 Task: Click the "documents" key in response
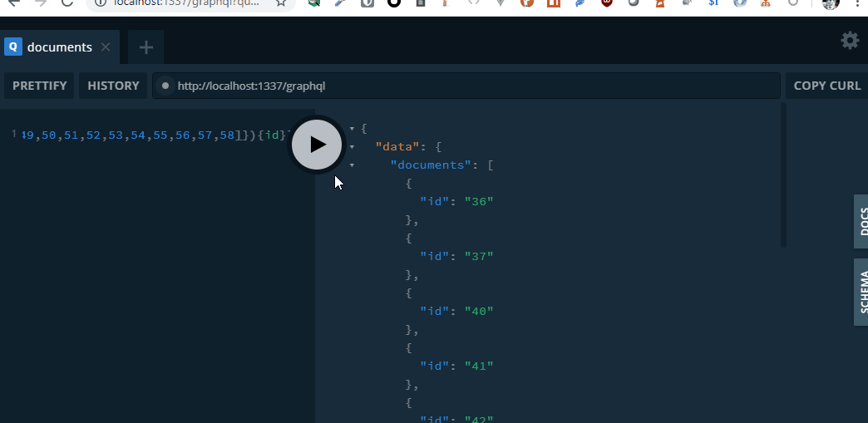(x=431, y=165)
